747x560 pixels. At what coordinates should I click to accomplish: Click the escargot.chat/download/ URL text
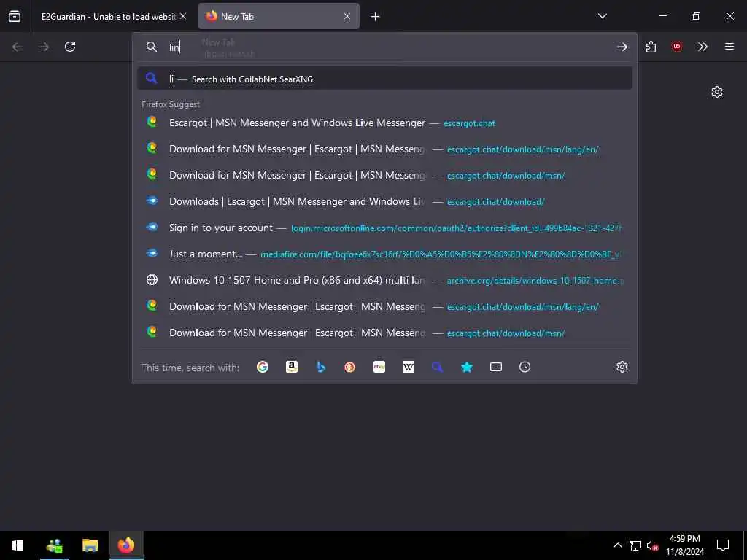click(x=495, y=202)
